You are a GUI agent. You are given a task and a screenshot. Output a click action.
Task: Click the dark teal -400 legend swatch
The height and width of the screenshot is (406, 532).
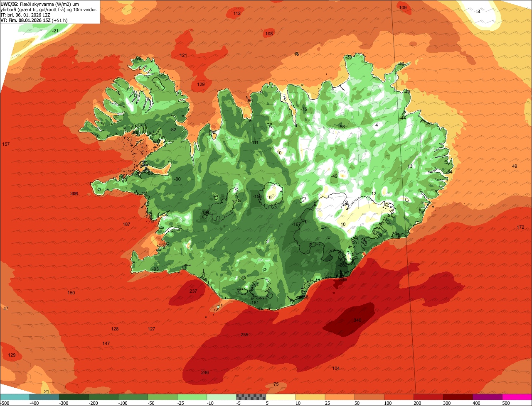[44, 397]
